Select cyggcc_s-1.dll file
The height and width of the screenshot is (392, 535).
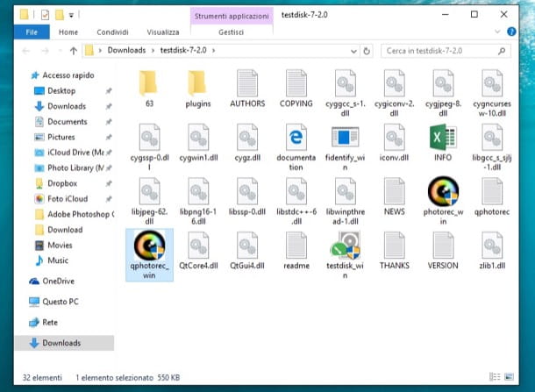coord(346,93)
